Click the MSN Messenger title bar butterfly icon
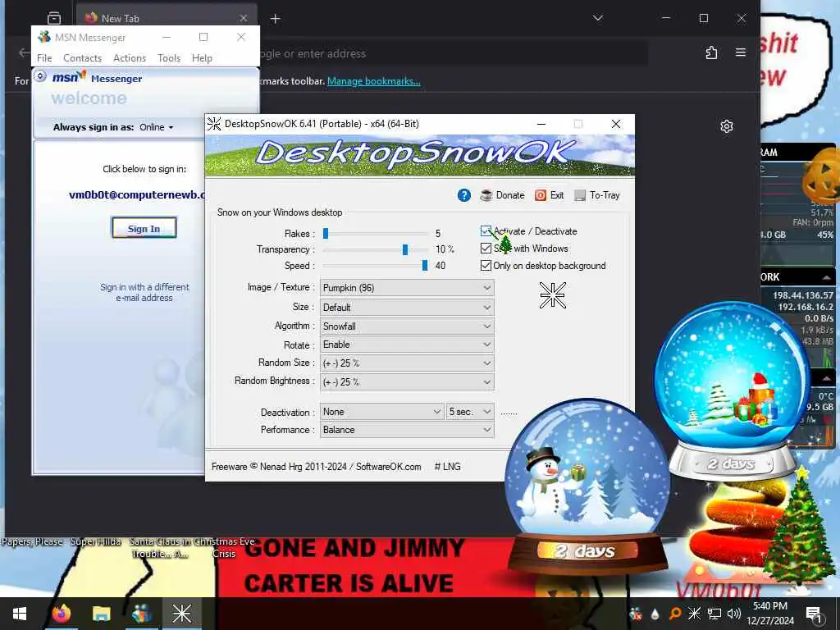The width and height of the screenshot is (840, 630). click(44, 37)
